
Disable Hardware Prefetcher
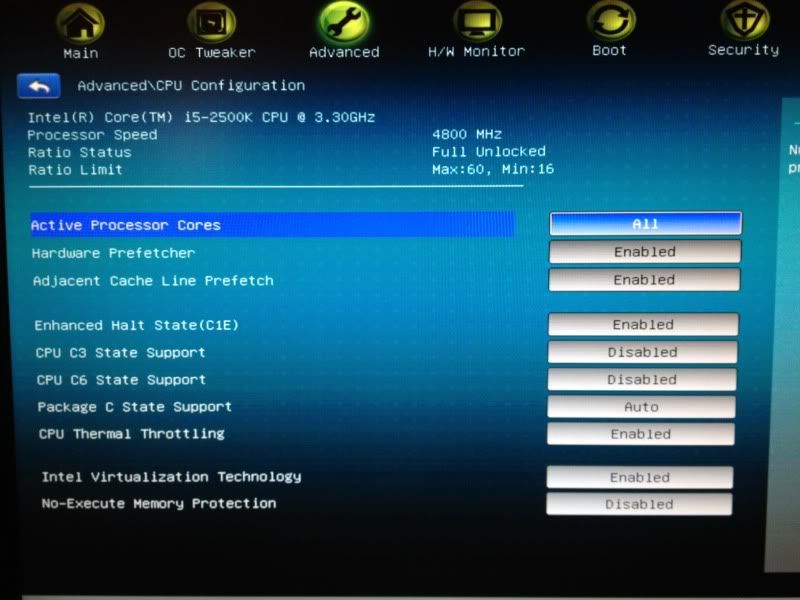tap(643, 252)
